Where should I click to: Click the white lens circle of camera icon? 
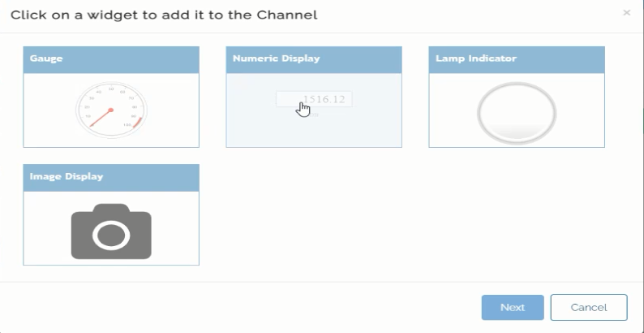pos(111,236)
